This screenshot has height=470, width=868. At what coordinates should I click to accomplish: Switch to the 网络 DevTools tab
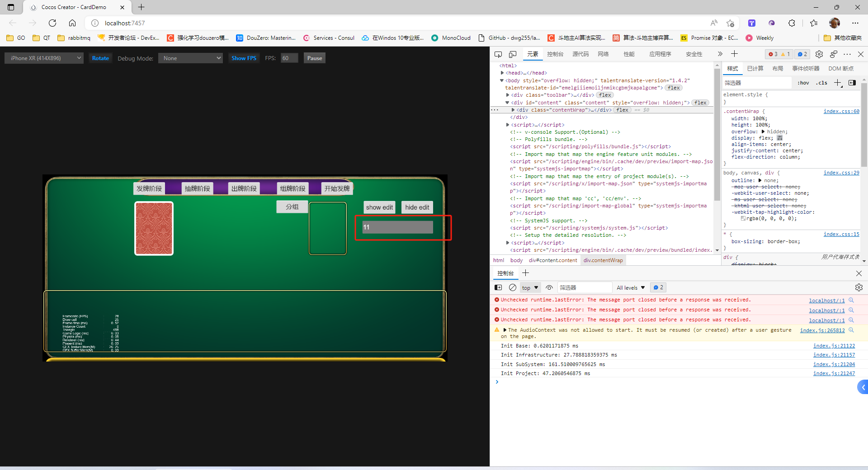[603, 54]
